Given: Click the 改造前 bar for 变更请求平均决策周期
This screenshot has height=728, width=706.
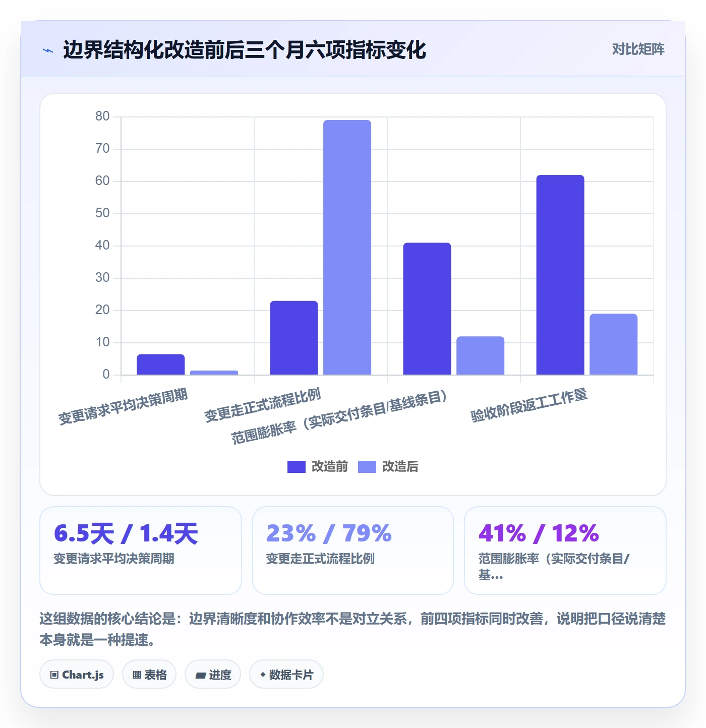Looking at the screenshot, I should 161,365.
